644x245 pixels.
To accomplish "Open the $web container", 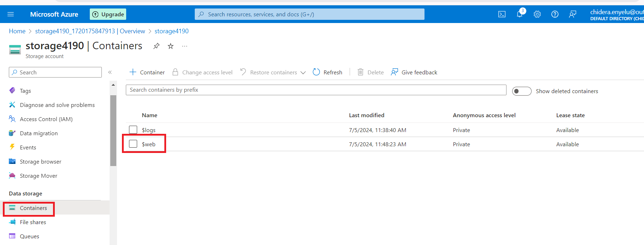I will pos(149,144).
